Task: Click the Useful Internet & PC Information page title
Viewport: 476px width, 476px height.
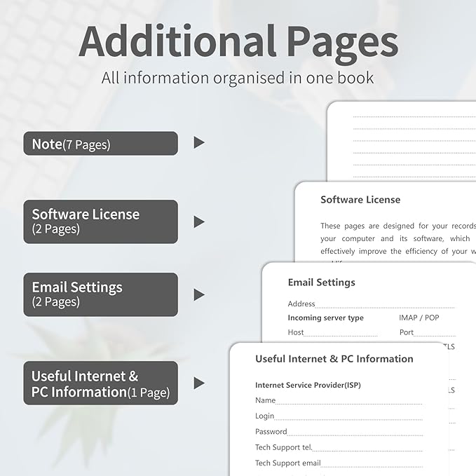Action: 334,359
